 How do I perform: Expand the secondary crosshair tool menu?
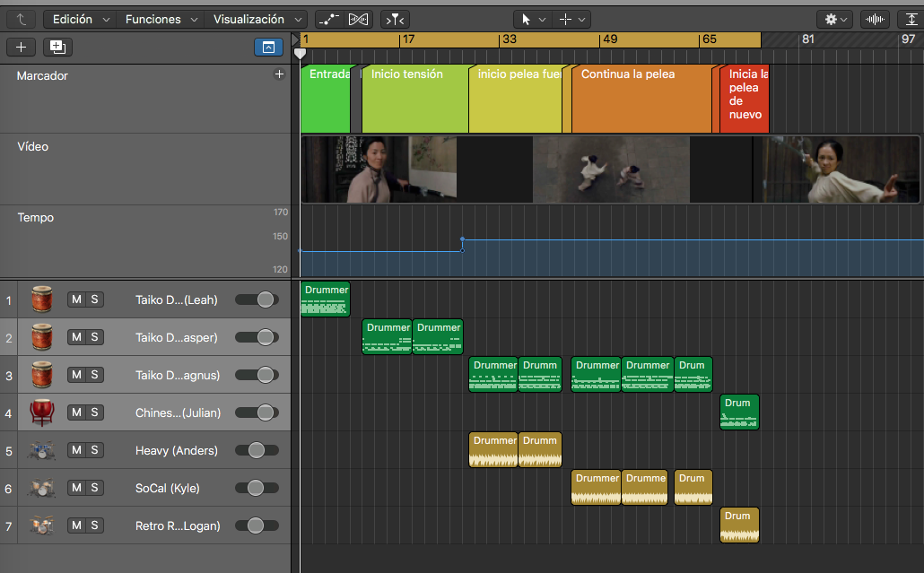pos(581,20)
